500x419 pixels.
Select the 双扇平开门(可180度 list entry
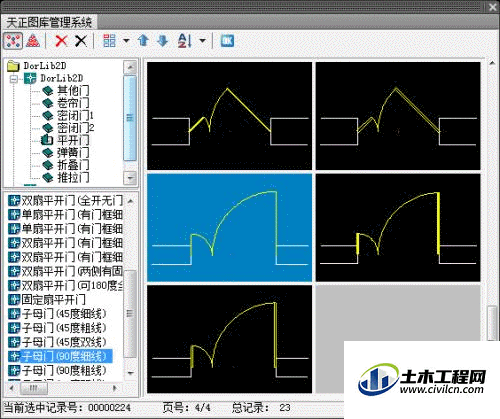(65, 286)
